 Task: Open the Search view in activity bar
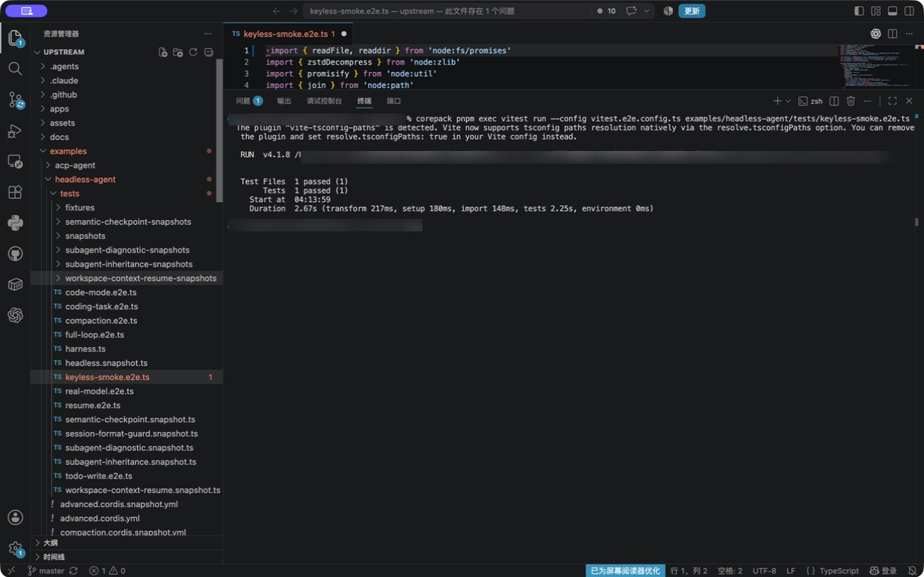(x=15, y=69)
